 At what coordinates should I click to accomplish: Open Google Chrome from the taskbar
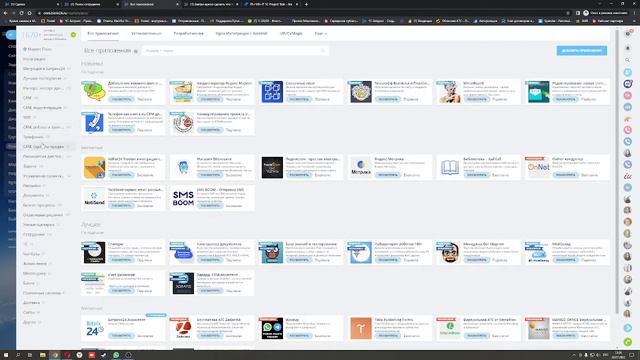click(55, 355)
